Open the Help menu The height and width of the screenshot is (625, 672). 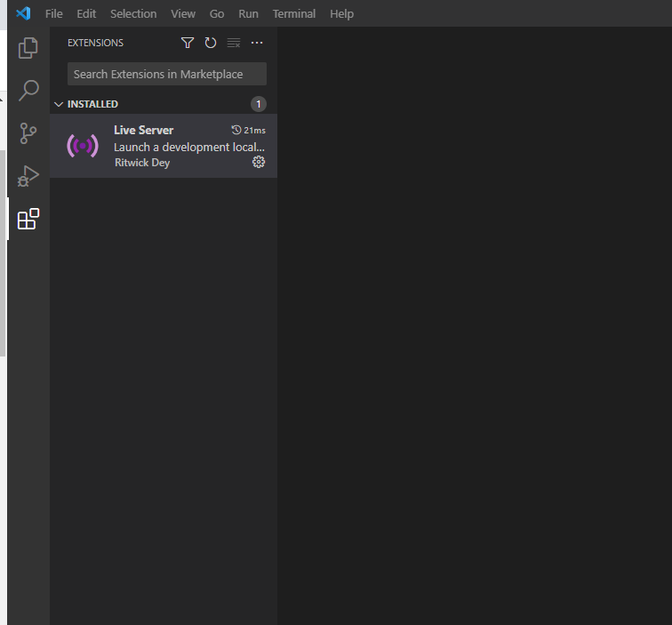pos(341,13)
